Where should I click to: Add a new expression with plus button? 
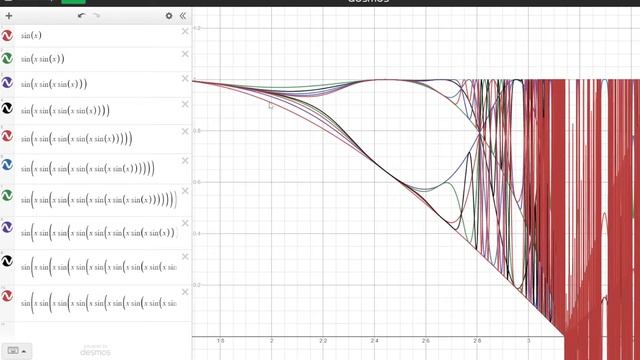9,16
